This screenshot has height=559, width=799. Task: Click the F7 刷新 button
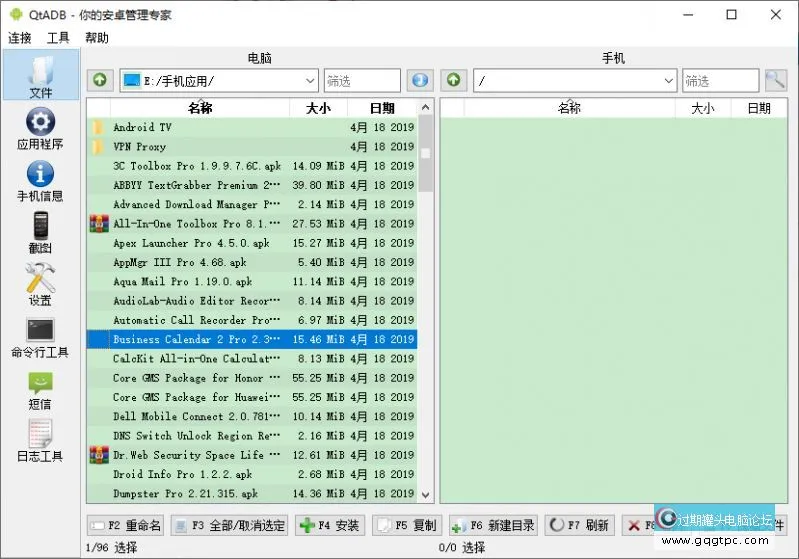[x=579, y=525]
